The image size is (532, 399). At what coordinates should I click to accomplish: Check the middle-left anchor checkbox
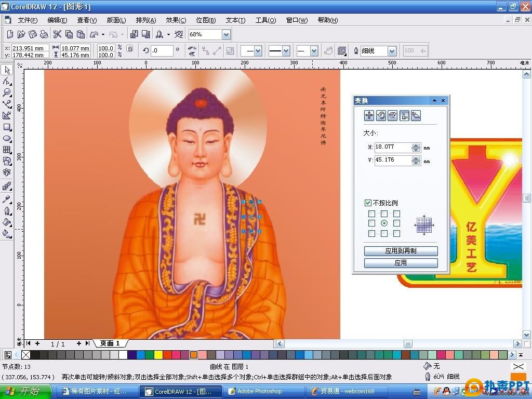pos(371,223)
